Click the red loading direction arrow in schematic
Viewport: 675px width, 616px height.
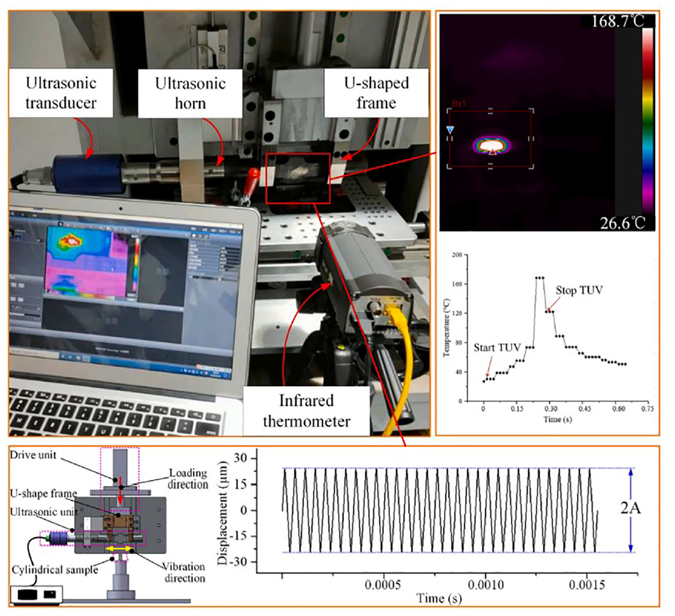pyautogui.click(x=120, y=490)
